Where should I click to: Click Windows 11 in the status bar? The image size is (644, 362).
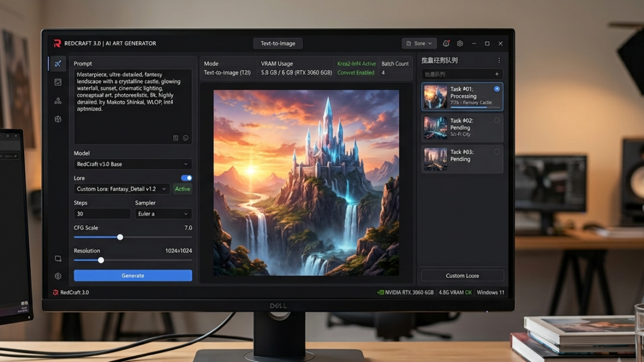pos(491,292)
